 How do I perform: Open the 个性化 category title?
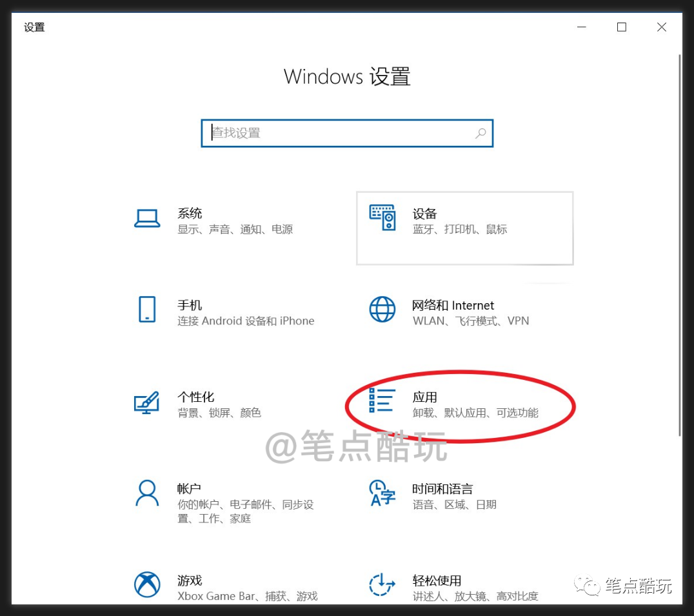pyautogui.click(x=195, y=397)
